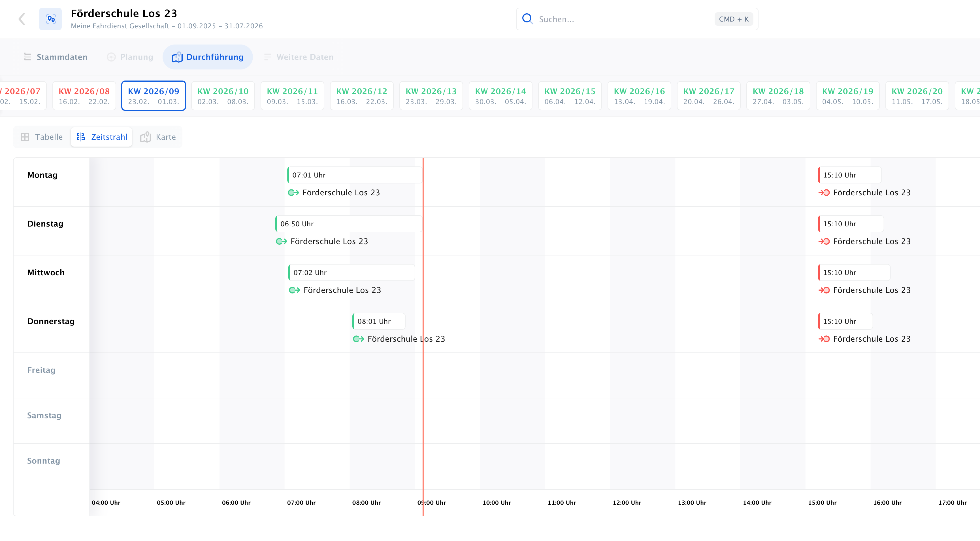Open Monday 07:01 Uhr trip block
Viewport: 980px width, 541px height.
point(355,175)
